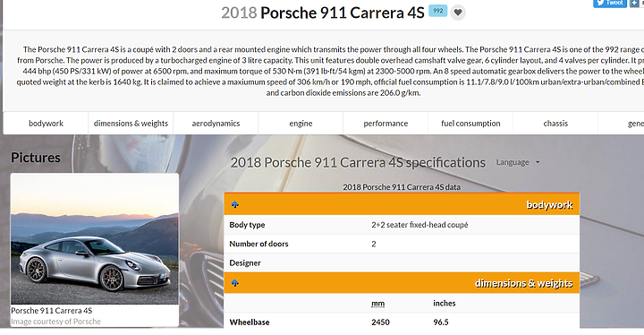
Task: Expand the Language dropdown
Action: point(518,162)
